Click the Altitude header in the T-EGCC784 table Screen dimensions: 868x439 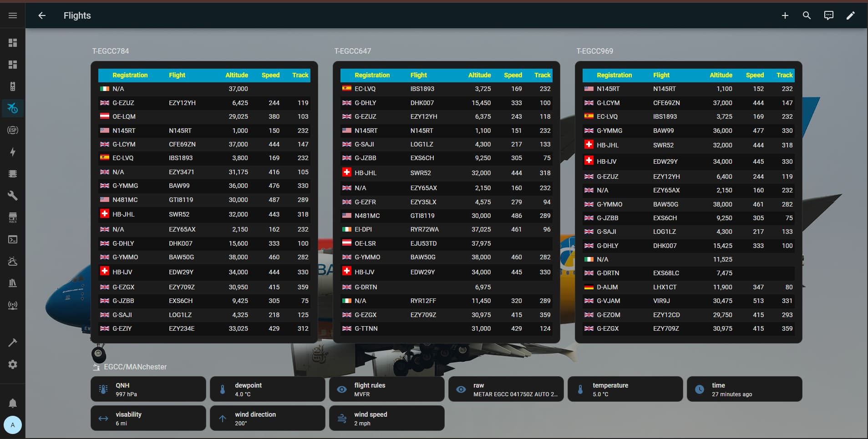pyautogui.click(x=237, y=75)
